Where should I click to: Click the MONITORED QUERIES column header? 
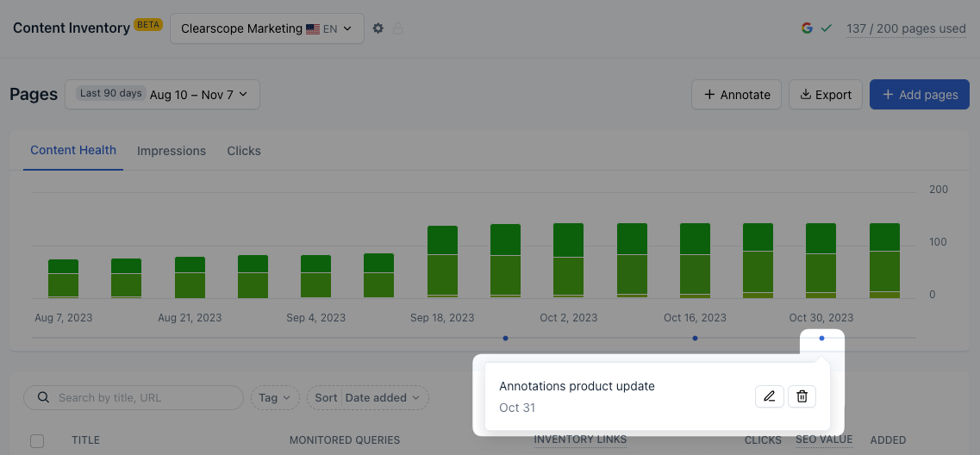point(345,440)
